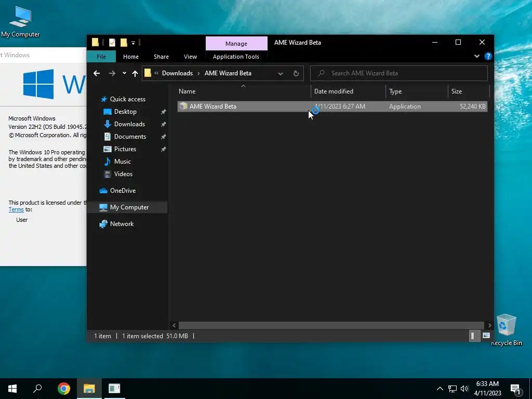Open the File menu tab
The height and width of the screenshot is (399, 532).
tap(101, 57)
